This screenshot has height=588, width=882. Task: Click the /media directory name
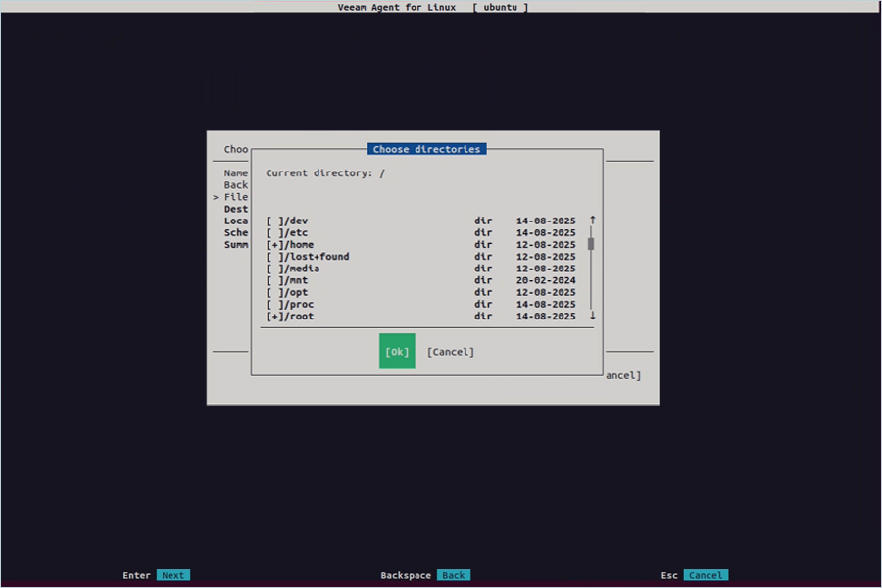pyautogui.click(x=302, y=269)
